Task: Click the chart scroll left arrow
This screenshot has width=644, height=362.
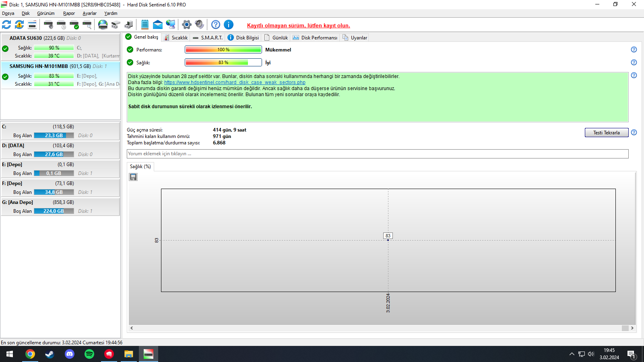Action: tap(132, 328)
